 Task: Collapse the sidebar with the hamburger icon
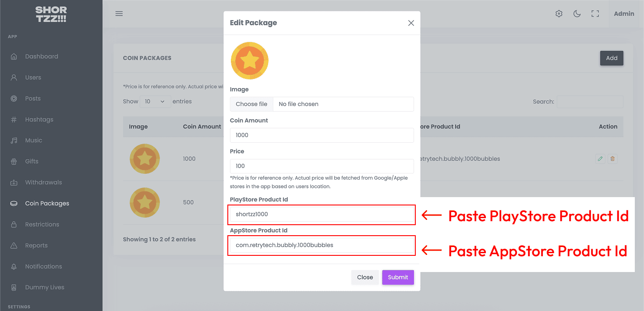pos(119,13)
